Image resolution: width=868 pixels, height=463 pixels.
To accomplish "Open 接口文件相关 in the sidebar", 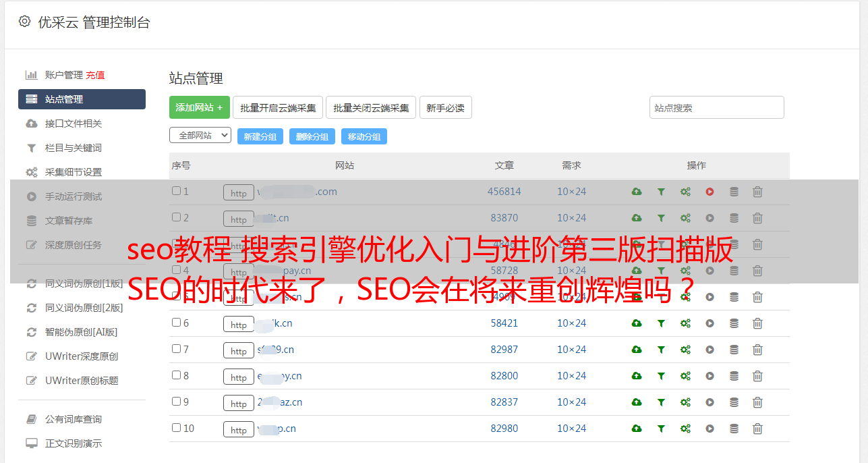I will tap(73, 124).
